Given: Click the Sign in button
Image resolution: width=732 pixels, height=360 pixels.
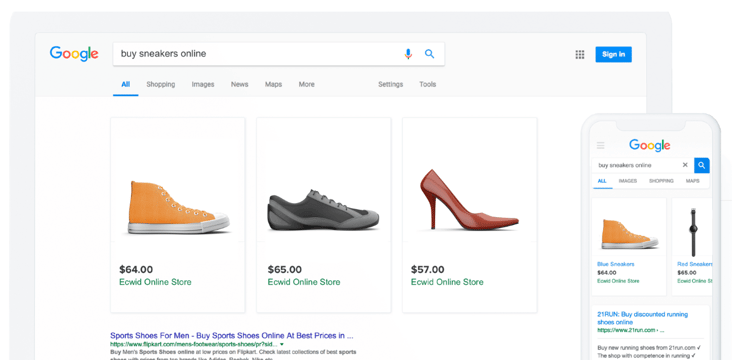Looking at the screenshot, I should tap(613, 54).
